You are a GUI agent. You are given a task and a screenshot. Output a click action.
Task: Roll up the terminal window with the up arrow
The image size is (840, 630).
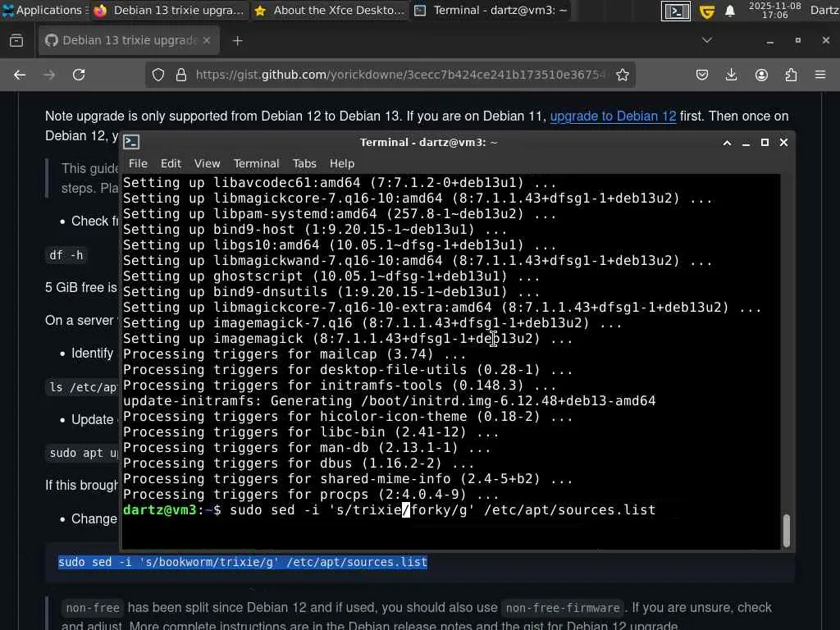727,143
